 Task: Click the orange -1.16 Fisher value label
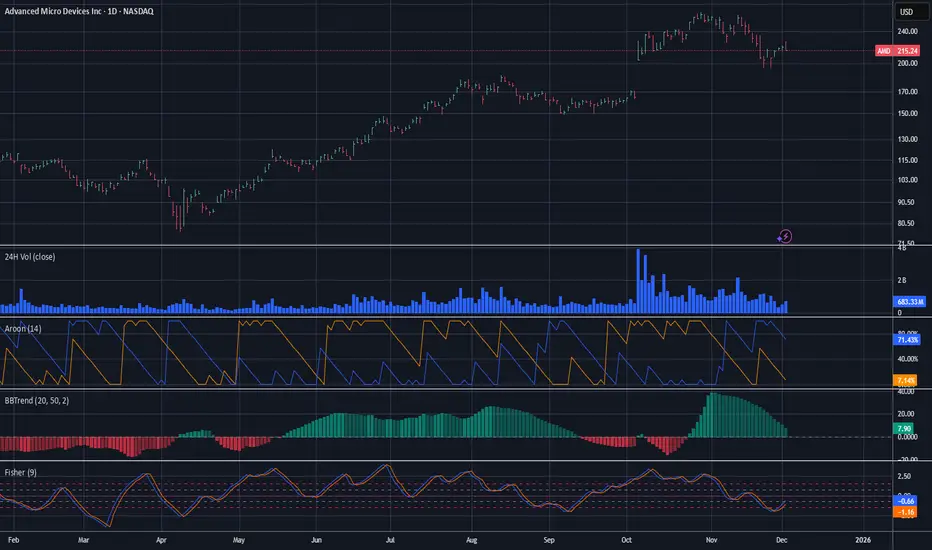coord(905,512)
